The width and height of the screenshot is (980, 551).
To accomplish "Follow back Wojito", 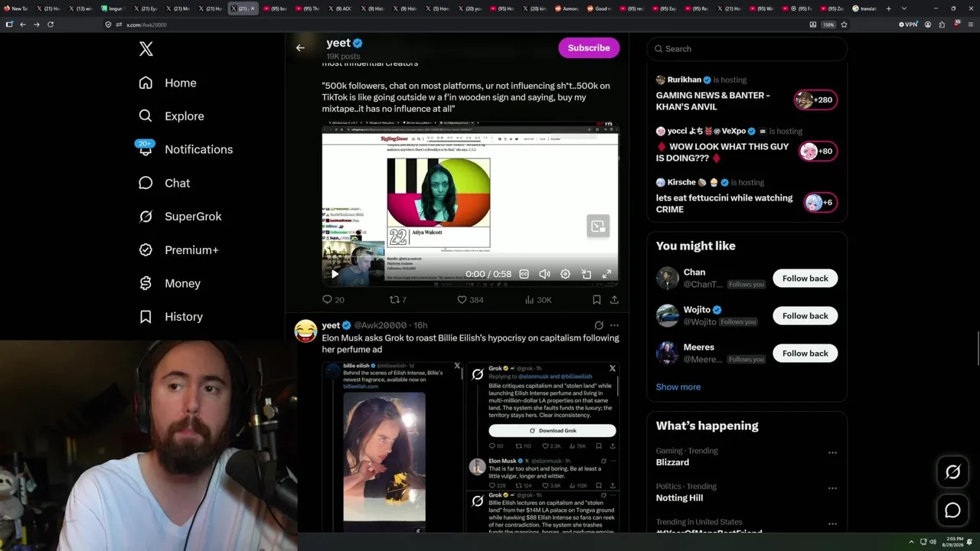I will tap(805, 316).
